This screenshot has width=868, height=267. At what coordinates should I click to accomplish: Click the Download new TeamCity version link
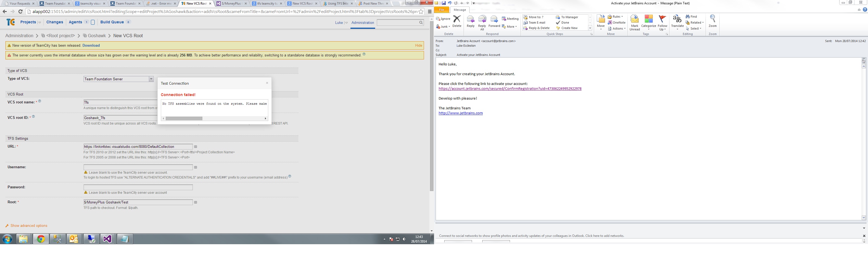[x=91, y=46]
